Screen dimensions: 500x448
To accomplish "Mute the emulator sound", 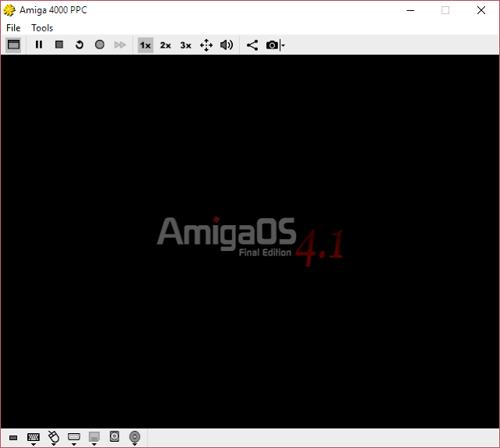I will click(227, 45).
